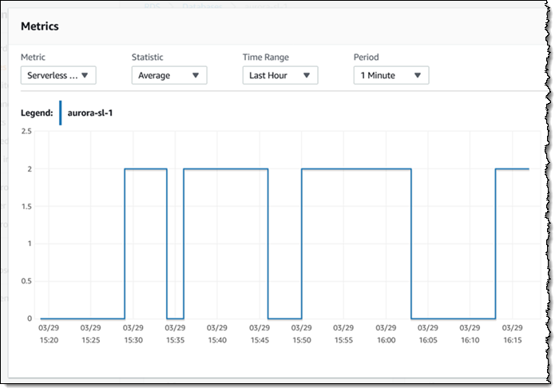Click the 0.5 value on the y-axis

[x=26, y=281]
